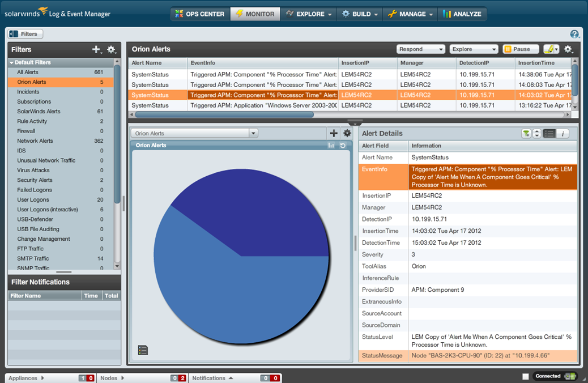The height and width of the screenshot is (383, 588).
Task: Open the OPS CENTER tab
Action: [201, 14]
